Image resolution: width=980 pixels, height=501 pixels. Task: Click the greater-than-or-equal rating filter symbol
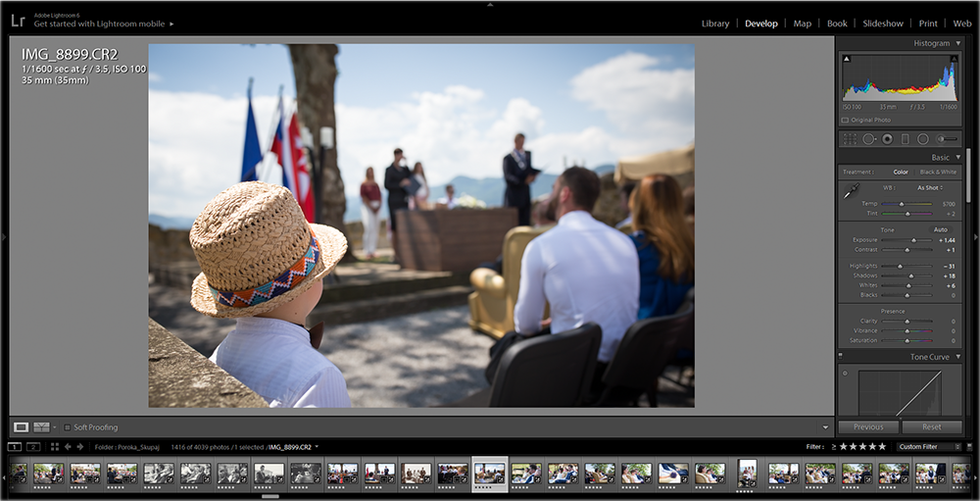(x=834, y=446)
